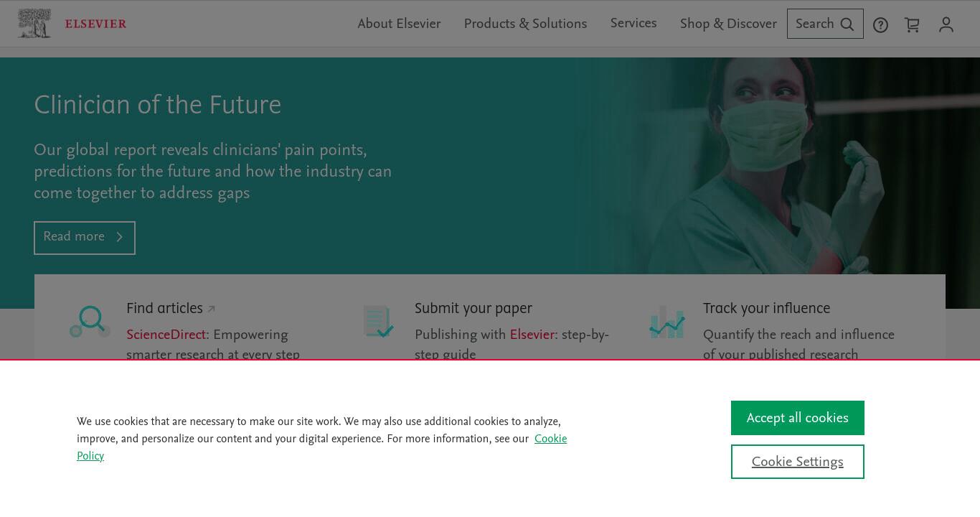Click the Elsevier tree logo
Image resolution: width=980 pixels, height=517 pixels.
pos(34,24)
